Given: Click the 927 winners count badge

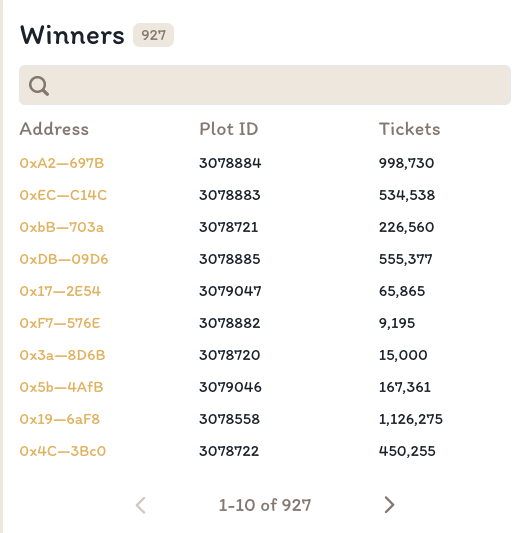Looking at the screenshot, I should click(x=153, y=35).
